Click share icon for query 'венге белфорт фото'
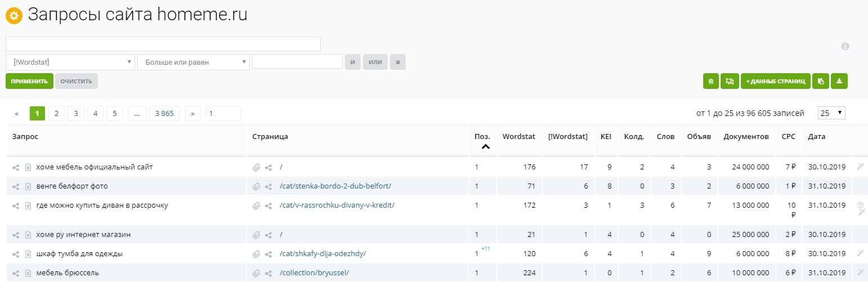The width and height of the screenshot is (868, 282). click(x=16, y=186)
